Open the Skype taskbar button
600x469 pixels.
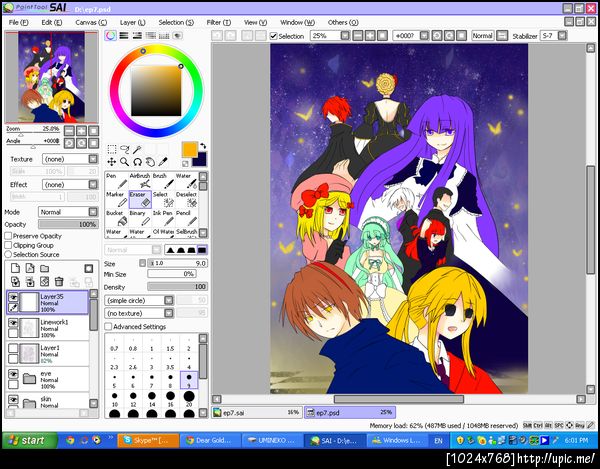point(148,440)
